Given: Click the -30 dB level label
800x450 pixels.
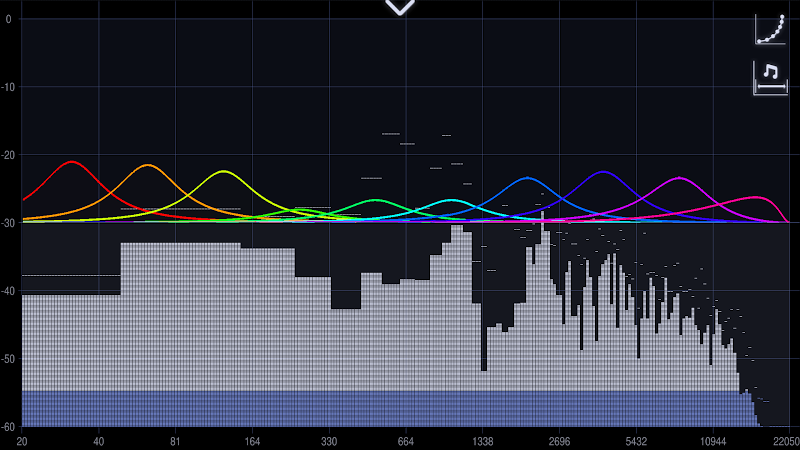Looking at the screenshot, I should (x=8, y=223).
